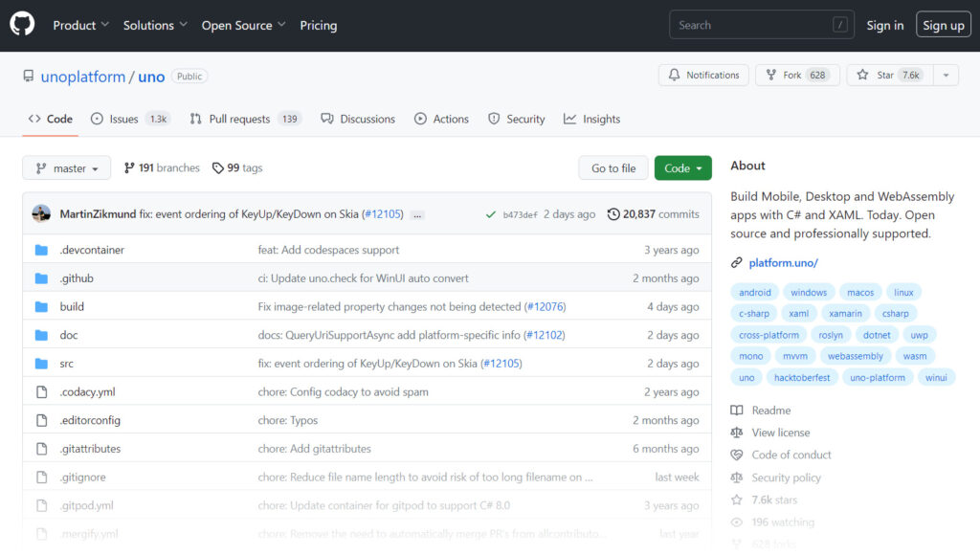Fork the repository
The height and width of the screenshot is (555, 980).
click(797, 75)
